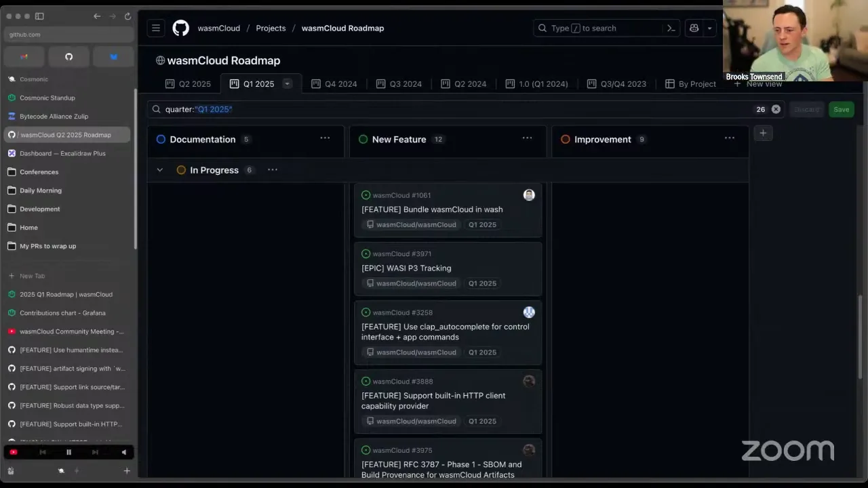Open GitHub Copilot chat icon
Image resolution: width=868 pixels, height=488 pixels.
click(x=694, y=28)
